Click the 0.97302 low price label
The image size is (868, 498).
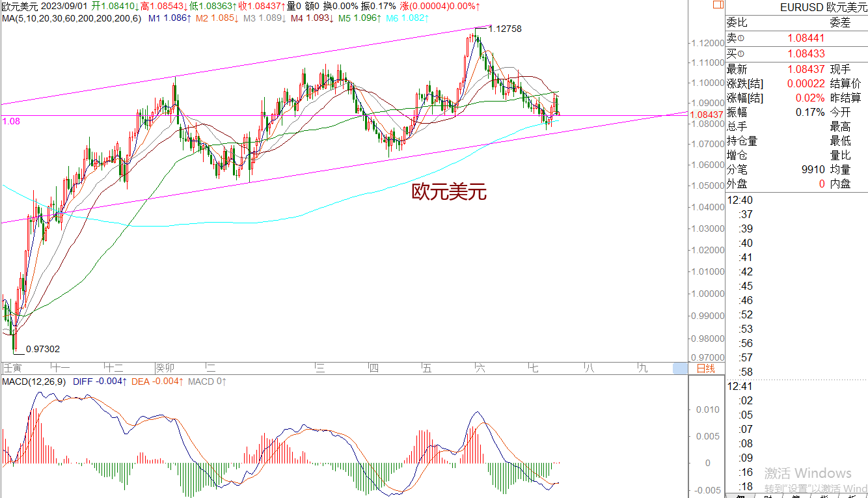[x=42, y=349]
